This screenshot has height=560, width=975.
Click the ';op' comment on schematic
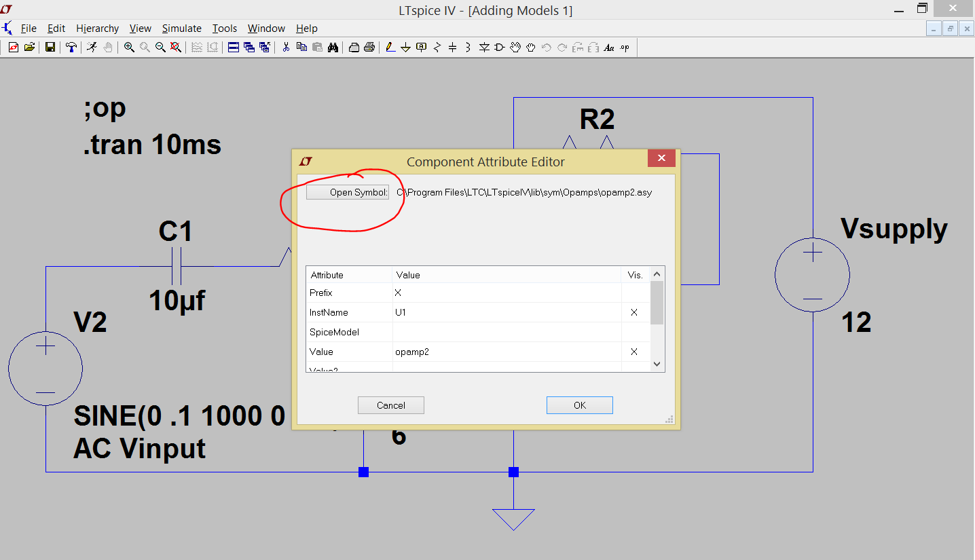pyautogui.click(x=105, y=109)
